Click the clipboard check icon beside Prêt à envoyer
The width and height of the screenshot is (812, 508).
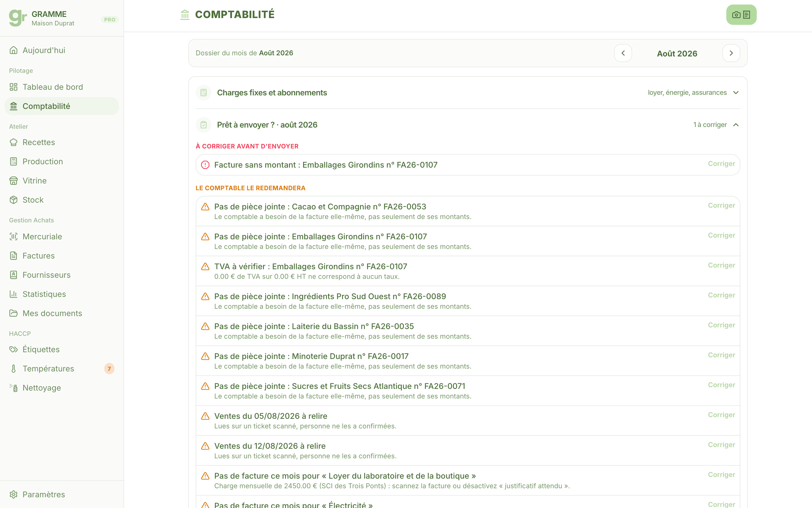204,125
